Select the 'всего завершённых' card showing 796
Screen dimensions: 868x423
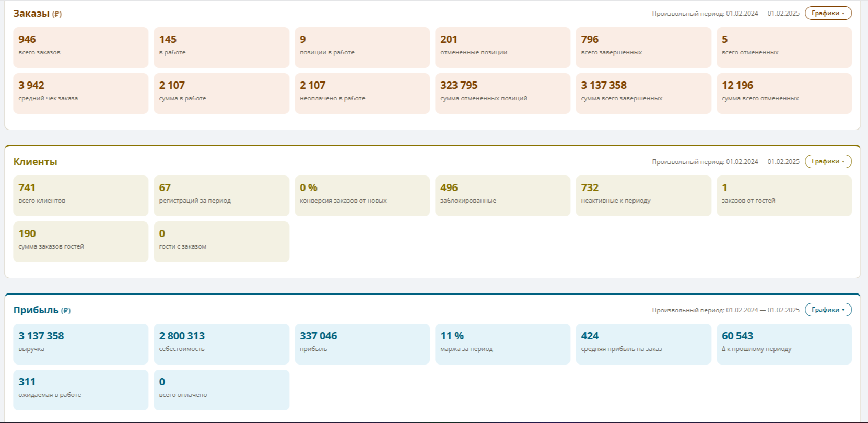pos(643,48)
